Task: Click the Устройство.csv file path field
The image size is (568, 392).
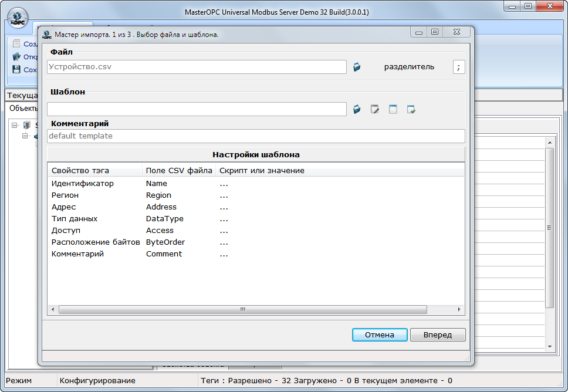Action: click(197, 67)
